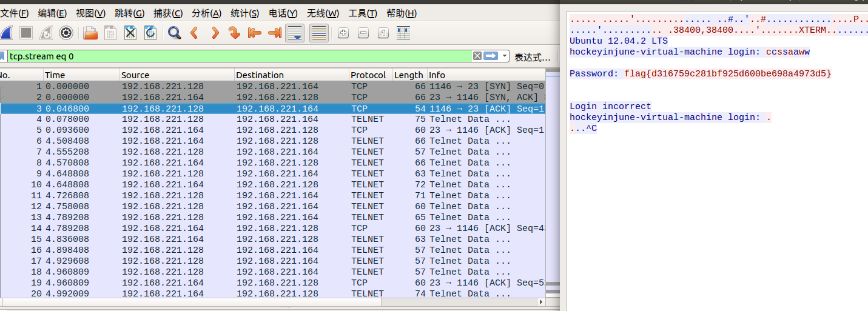Toggle auto-scroll during live capture
Viewport: 868px width, 311px height.
(295, 33)
